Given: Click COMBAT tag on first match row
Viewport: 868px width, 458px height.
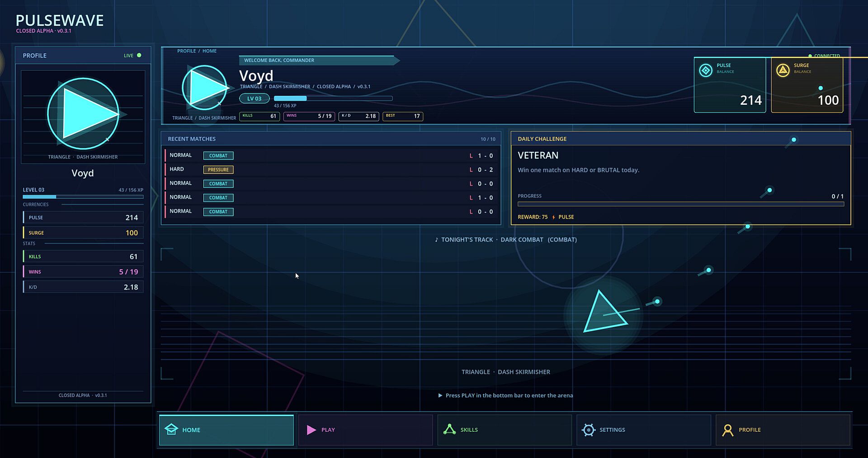Looking at the screenshot, I should (218, 156).
